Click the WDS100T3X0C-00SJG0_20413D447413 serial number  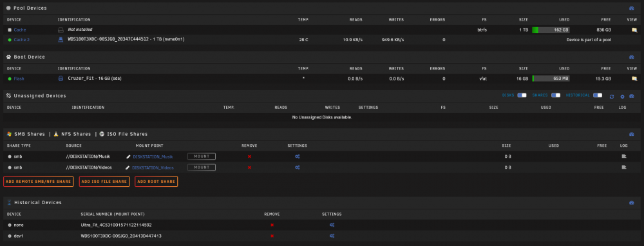pyautogui.click(x=121, y=236)
